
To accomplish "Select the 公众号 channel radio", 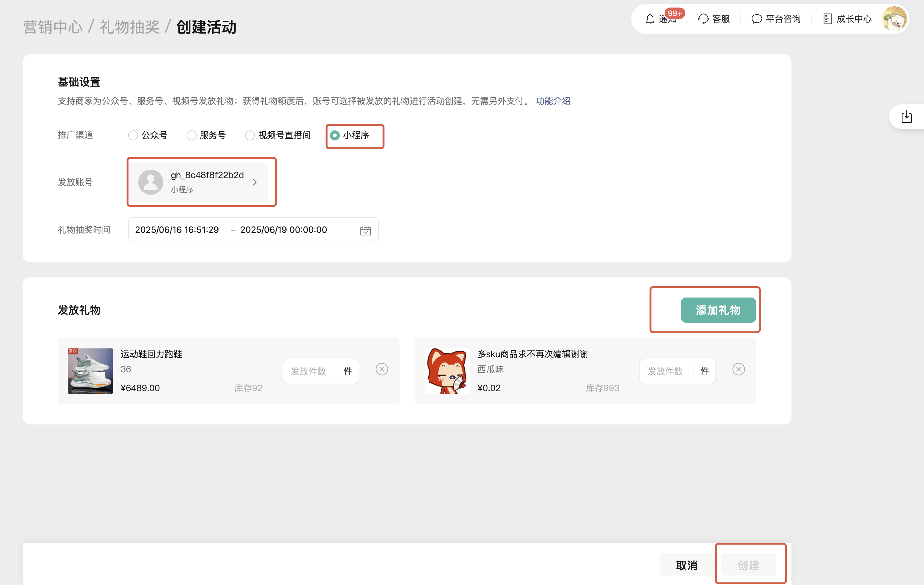I will pyautogui.click(x=133, y=135).
